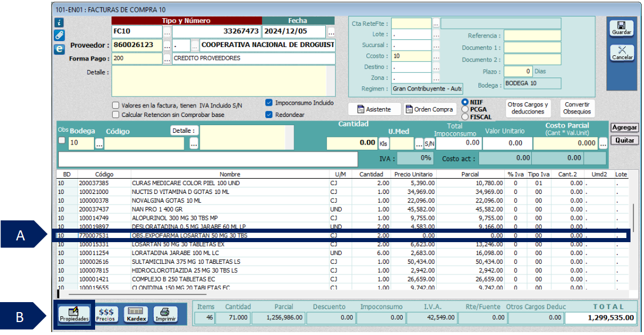Click the TOTAL value 1,299,535.00
The width and height of the screenshot is (644, 335).
(x=601, y=318)
